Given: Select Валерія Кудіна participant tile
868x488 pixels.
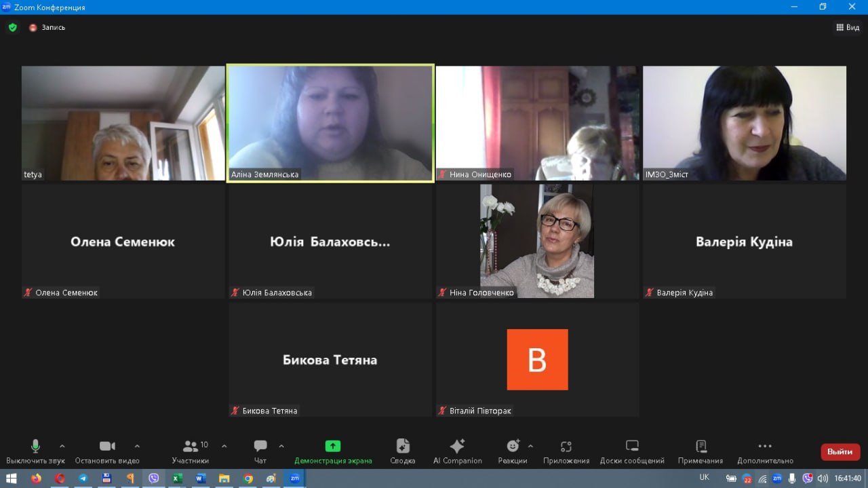Looking at the screenshot, I should click(x=745, y=241).
